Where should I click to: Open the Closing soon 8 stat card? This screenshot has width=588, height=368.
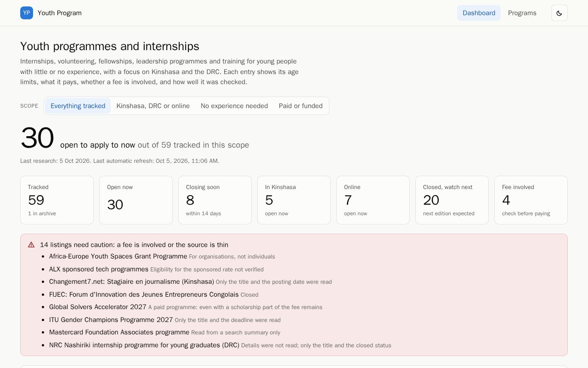[215, 200]
